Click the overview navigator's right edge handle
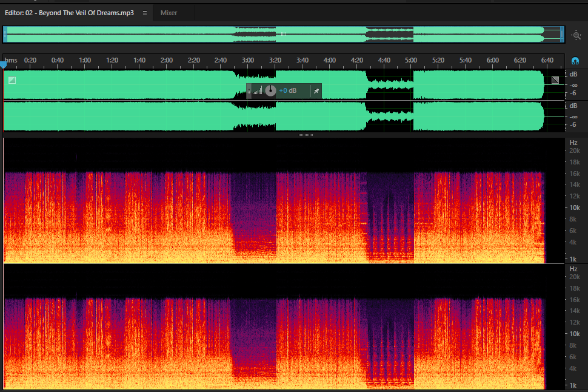588x392 pixels. [x=562, y=35]
